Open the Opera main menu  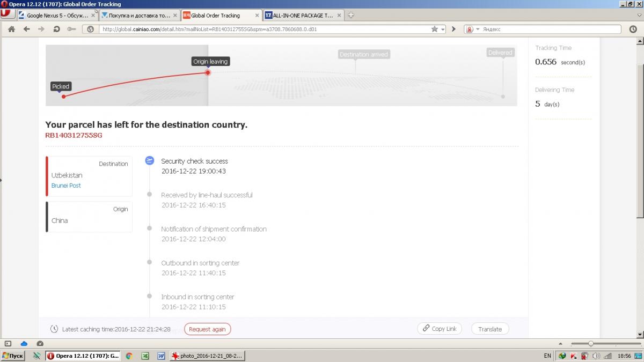click(6, 13)
